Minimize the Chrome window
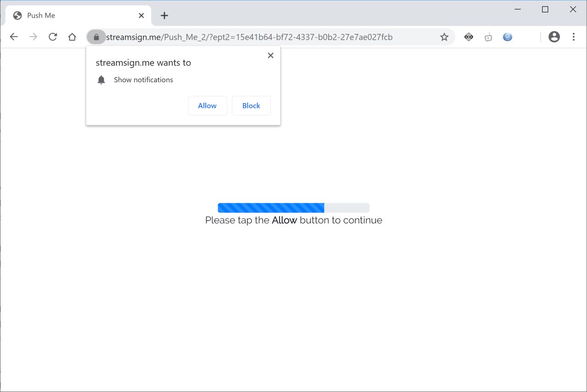The image size is (587, 392). 518,9
